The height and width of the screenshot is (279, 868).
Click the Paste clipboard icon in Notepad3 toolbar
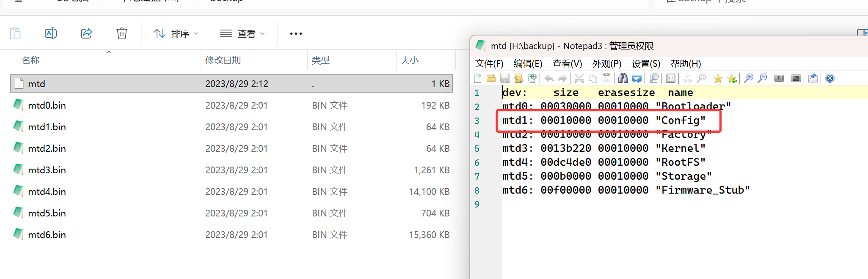click(x=606, y=78)
